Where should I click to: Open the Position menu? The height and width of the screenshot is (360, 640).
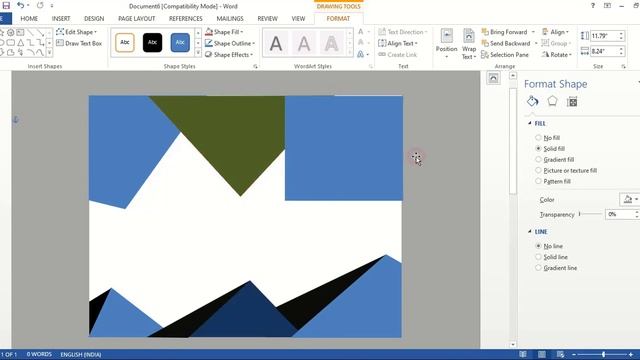447,43
